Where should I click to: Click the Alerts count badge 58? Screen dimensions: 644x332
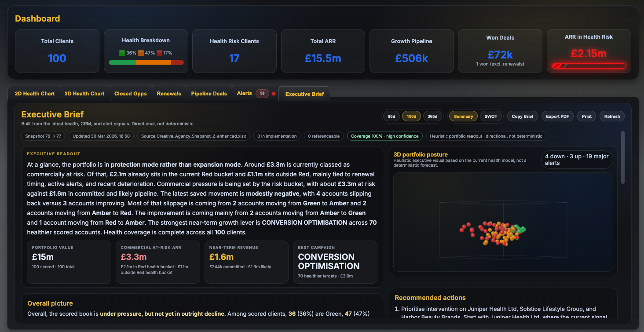[x=262, y=94]
